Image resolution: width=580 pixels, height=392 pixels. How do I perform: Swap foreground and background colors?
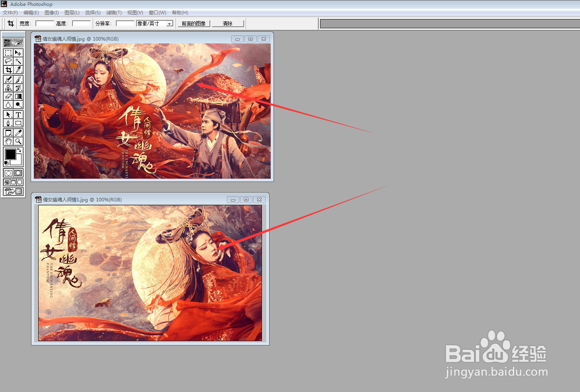click(x=19, y=150)
